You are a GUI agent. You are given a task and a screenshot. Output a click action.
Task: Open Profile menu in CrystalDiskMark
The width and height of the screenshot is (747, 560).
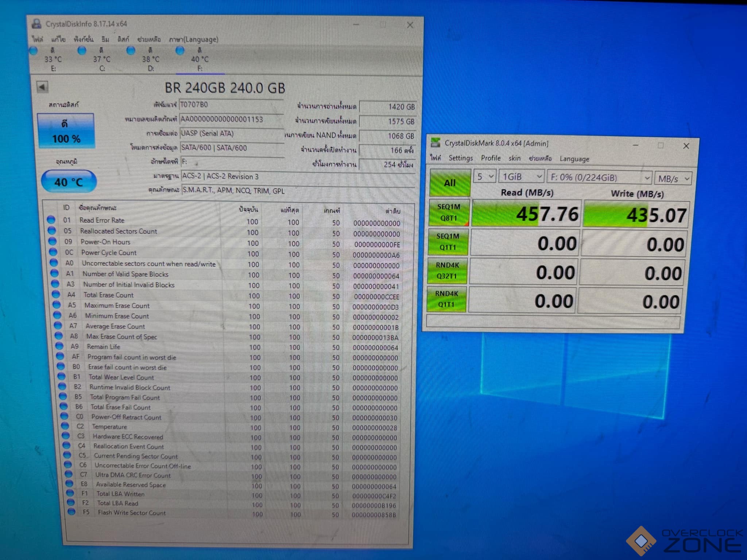click(x=491, y=158)
